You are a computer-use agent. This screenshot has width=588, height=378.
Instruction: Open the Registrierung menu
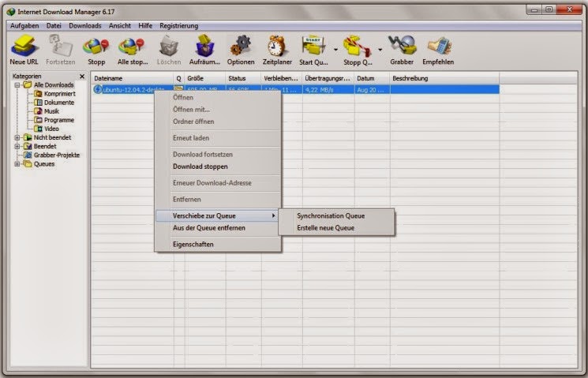coord(179,26)
